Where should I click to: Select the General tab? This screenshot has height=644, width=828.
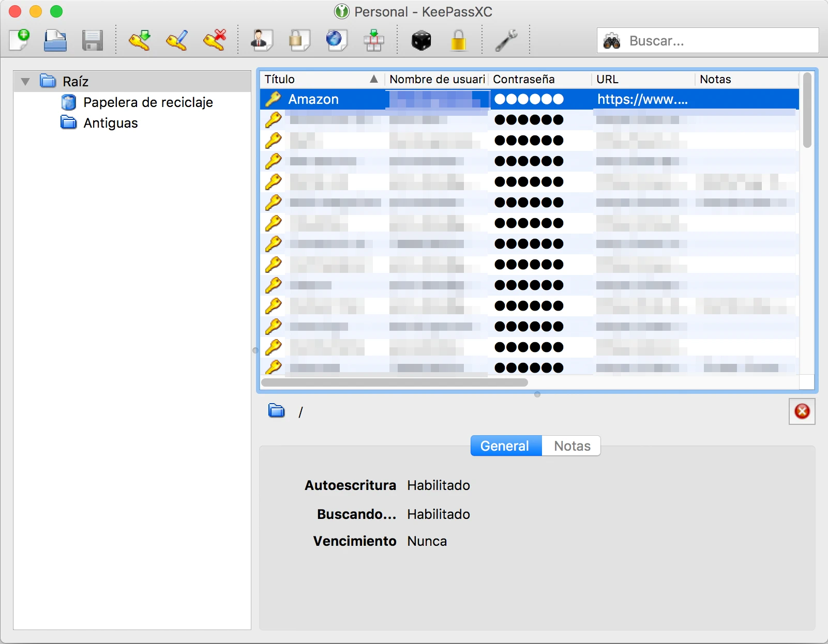pos(505,446)
